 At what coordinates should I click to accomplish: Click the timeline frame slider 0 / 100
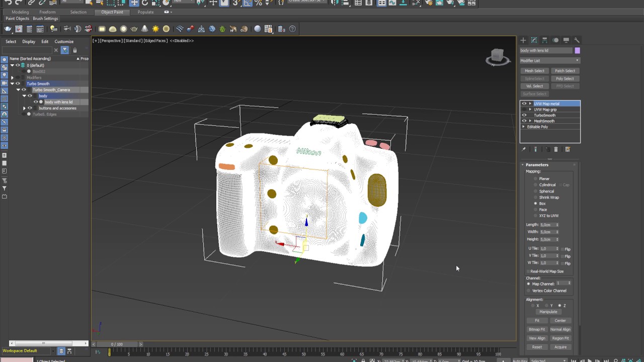pyautogui.click(x=117, y=344)
